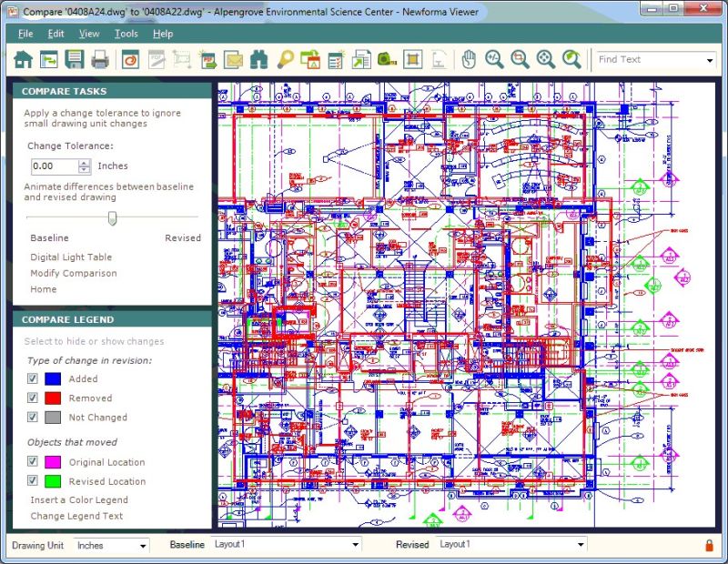Click the Modify Comparison link

tap(73, 273)
